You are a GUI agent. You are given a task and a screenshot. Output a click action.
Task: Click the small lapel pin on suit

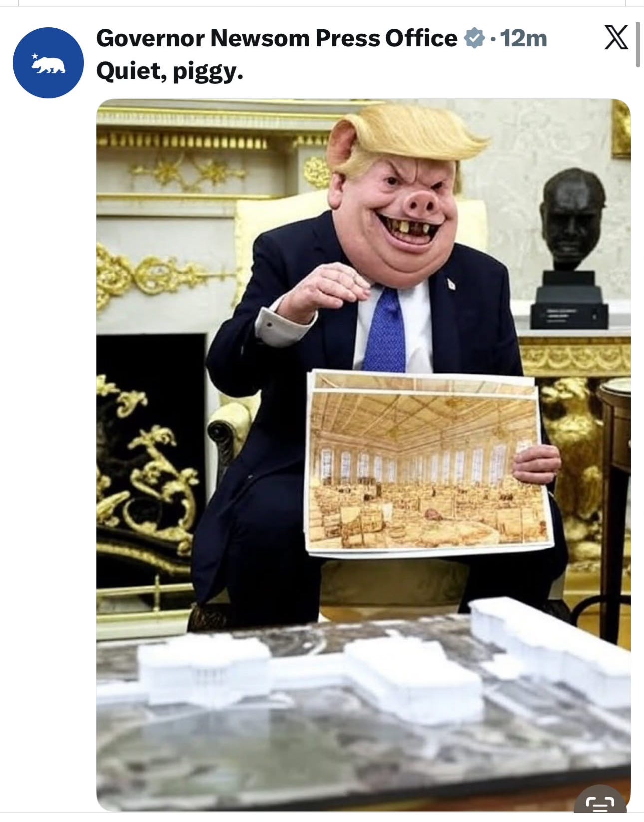pos(451,284)
